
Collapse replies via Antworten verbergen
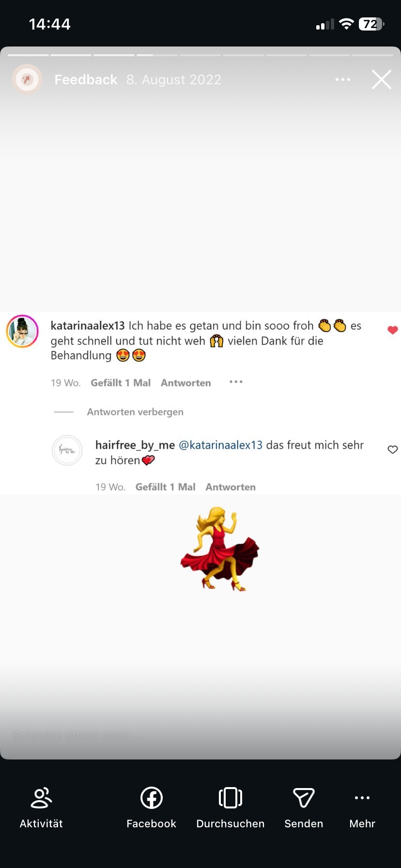click(x=135, y=412)
